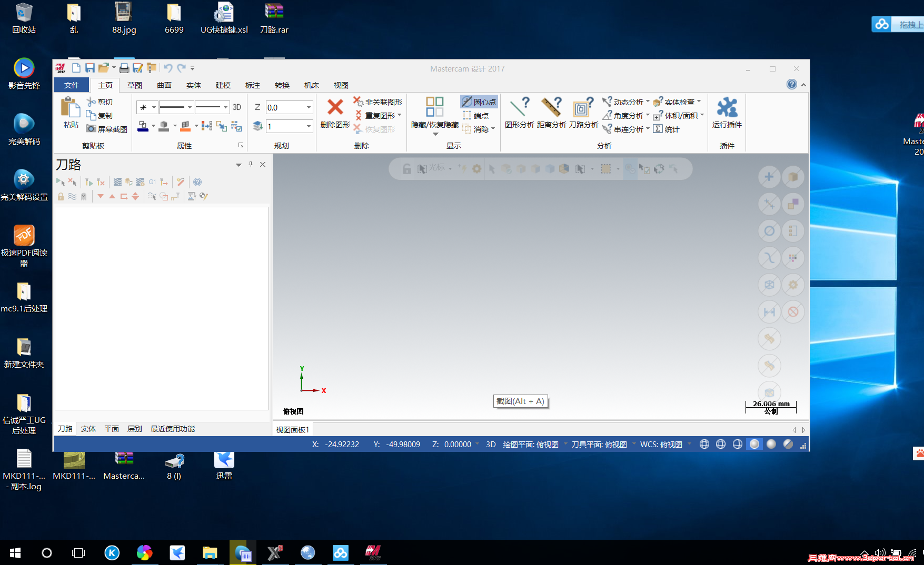Expand the 消隐 dropdown arrow
The image size is (924, 565).
tap(493, 129)
